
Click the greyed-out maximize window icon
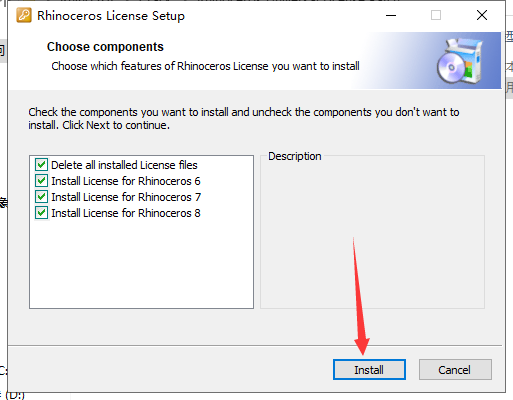(x=436, y=15)
